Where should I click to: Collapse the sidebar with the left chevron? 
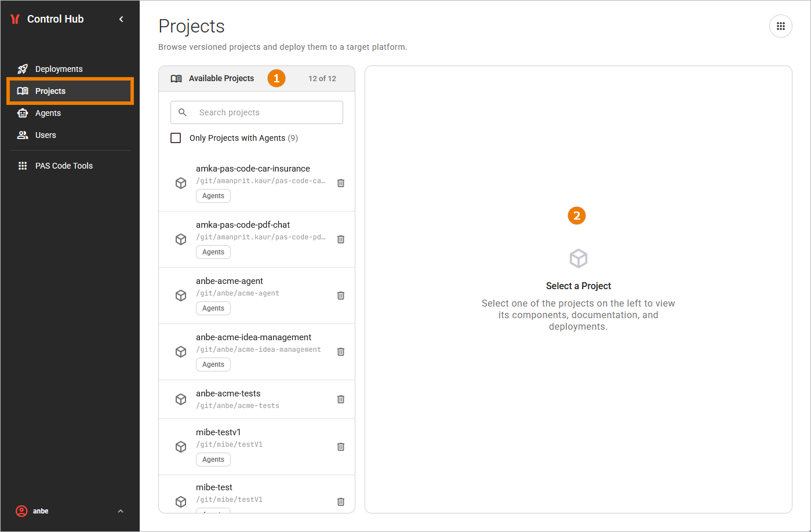(x=121, y=19)
